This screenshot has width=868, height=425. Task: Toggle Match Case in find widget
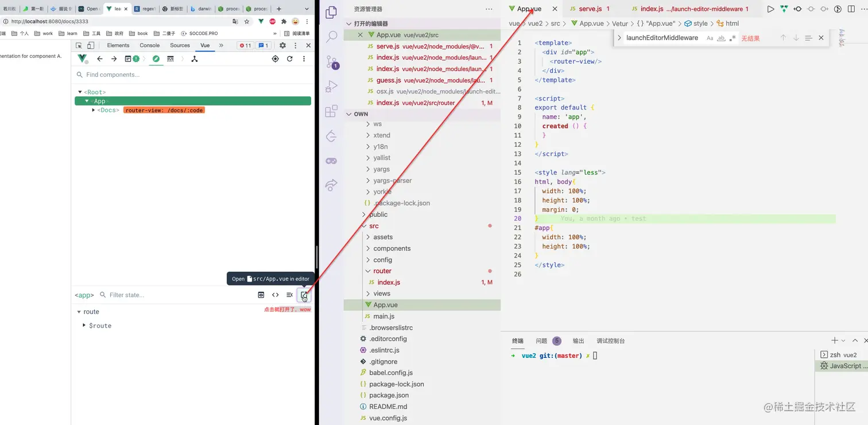[710, 38]
